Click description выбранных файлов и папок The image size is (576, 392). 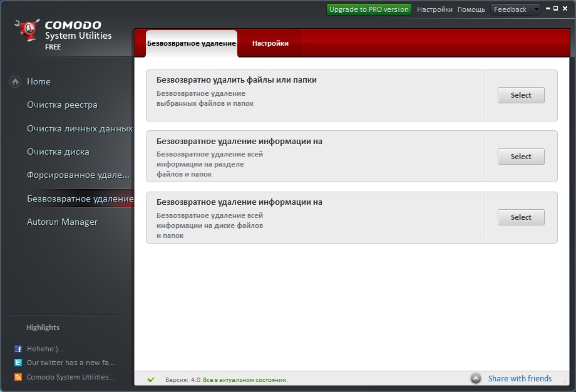(205, 103)
